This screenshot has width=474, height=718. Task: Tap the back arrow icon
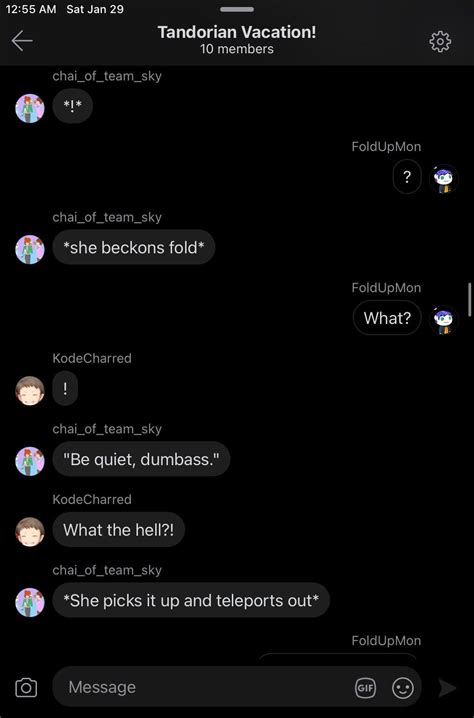point(22,41)
